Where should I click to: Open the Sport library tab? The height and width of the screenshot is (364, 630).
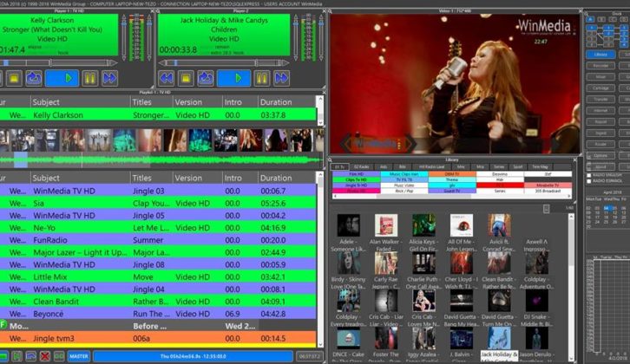[x=518, y=166]
